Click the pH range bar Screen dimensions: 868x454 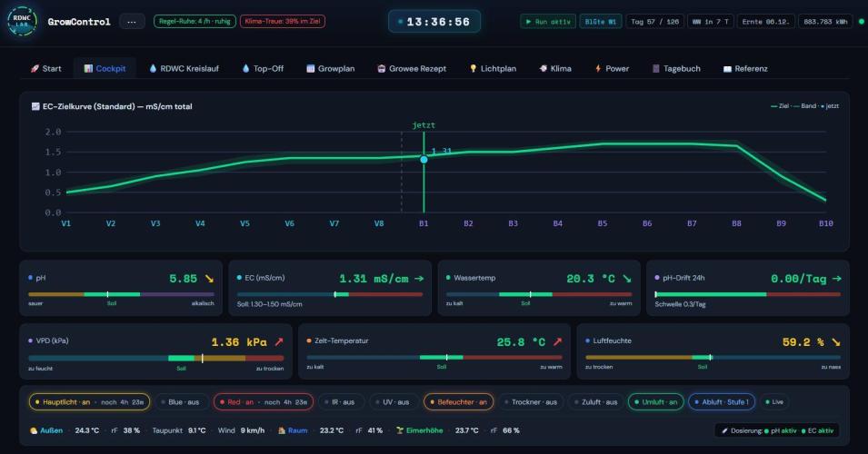click(121, 294)
